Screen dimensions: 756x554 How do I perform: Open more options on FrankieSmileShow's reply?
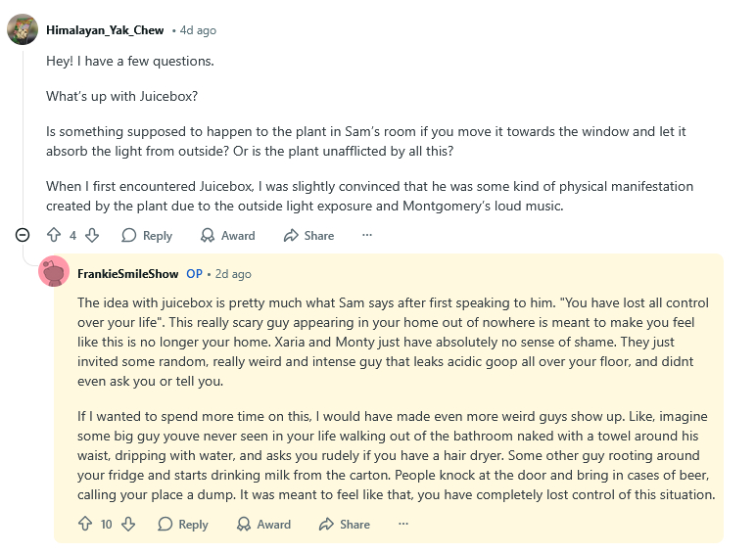[403, 525]
